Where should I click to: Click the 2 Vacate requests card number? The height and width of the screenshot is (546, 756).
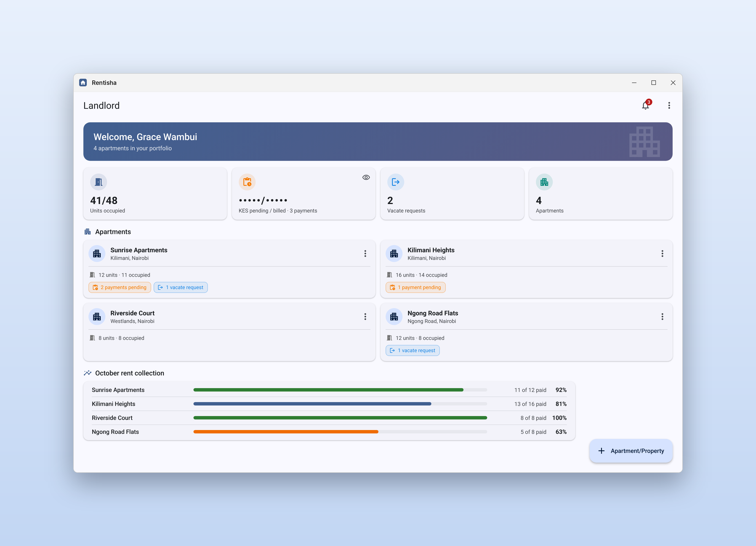[x=390, y=200]
